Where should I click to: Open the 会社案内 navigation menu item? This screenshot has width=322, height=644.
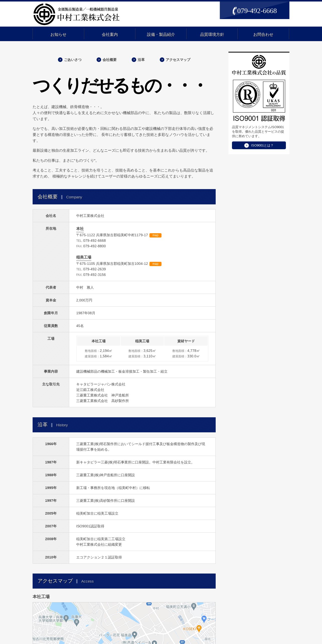[x=110, y=34]
